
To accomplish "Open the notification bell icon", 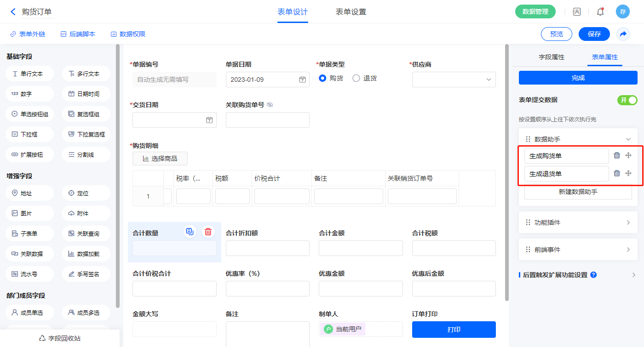I will [600, 12].
